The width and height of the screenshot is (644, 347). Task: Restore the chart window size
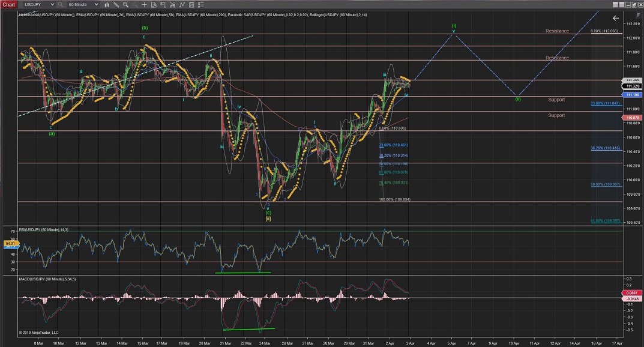(x=634, y=5)
